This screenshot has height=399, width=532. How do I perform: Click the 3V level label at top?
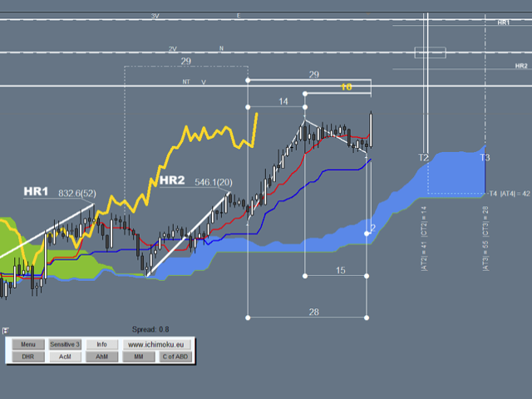[155, 16]
